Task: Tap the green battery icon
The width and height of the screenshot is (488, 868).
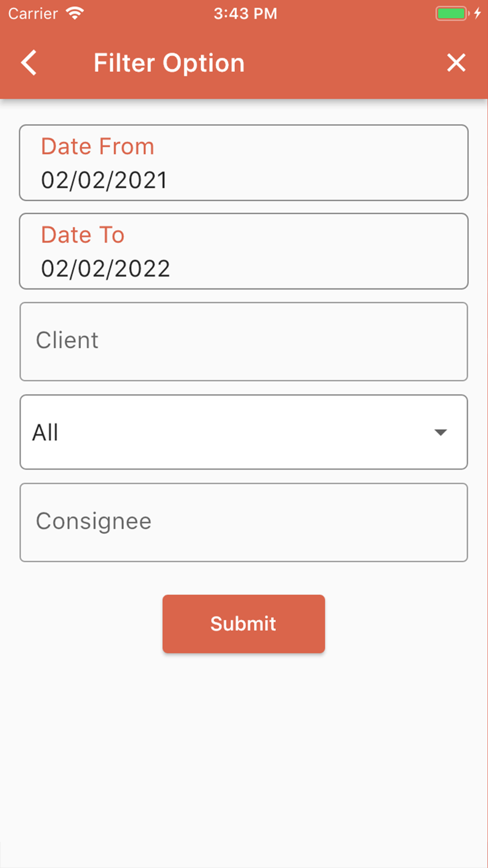Action: pos(452,13)
